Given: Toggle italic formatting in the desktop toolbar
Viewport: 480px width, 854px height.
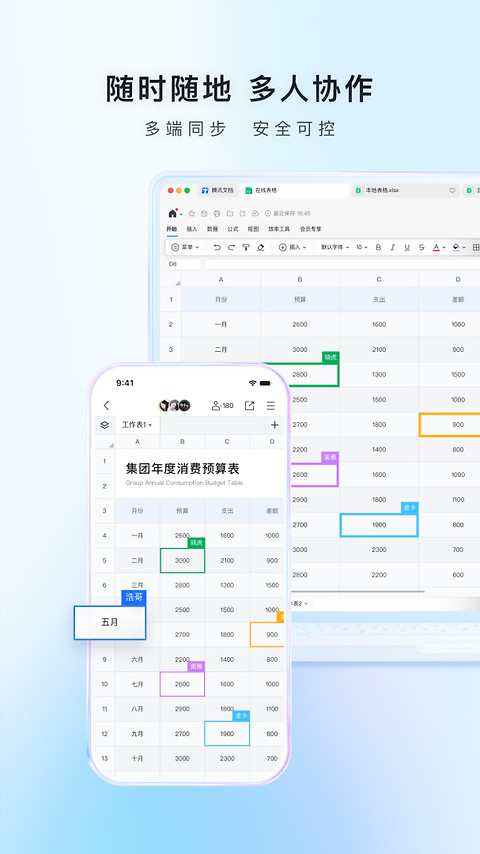Looking at the screenshot, I should (392, 247).
